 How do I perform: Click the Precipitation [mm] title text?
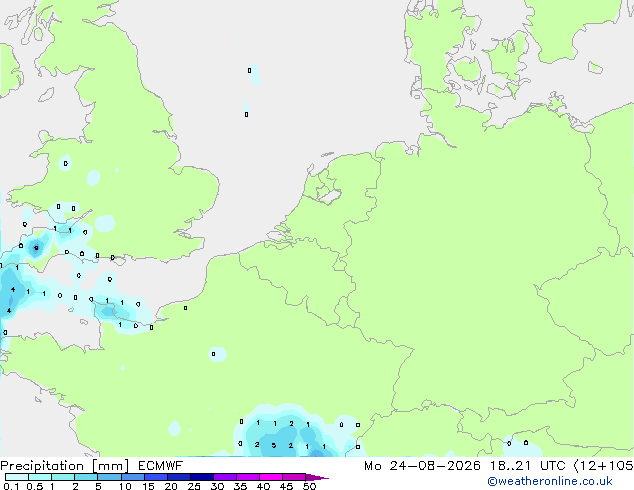(x=65, y=466)
